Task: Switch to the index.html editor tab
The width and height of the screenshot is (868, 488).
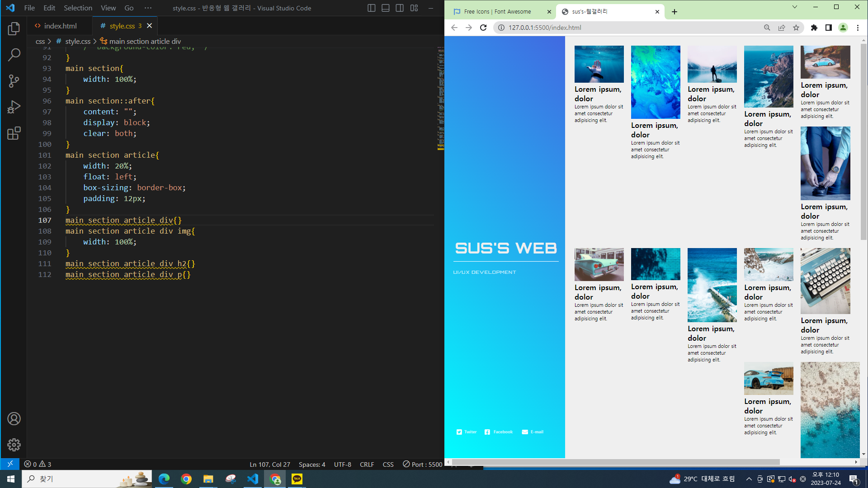Action: click(60, 26)
